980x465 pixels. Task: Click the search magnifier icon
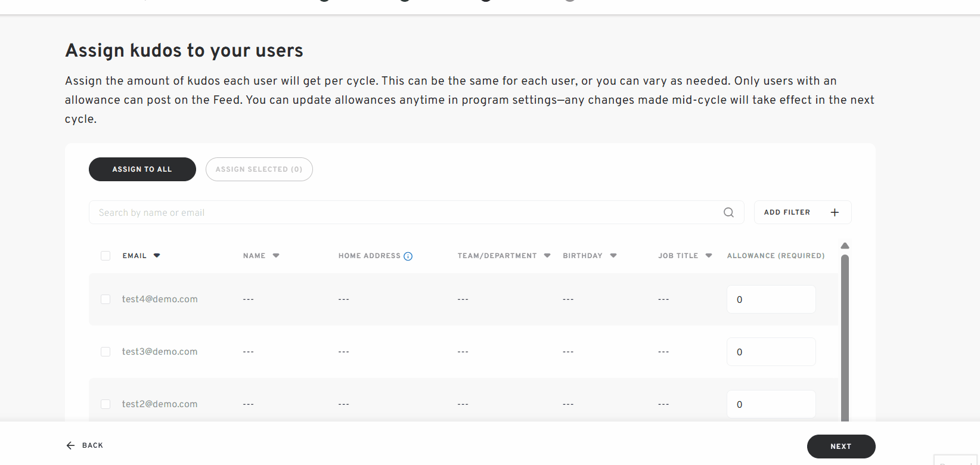click(x=728, y=213)
